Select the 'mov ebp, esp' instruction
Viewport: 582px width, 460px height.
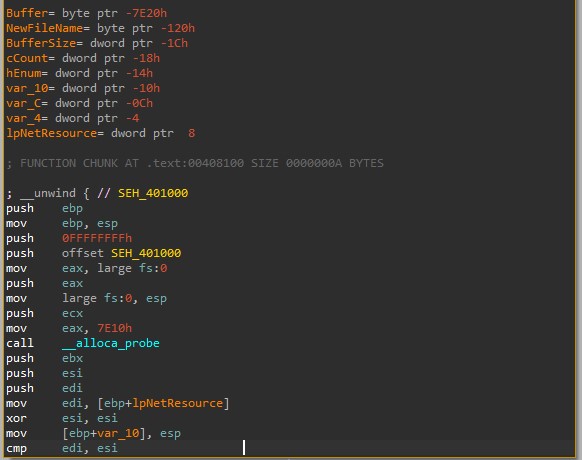point(62,223)
